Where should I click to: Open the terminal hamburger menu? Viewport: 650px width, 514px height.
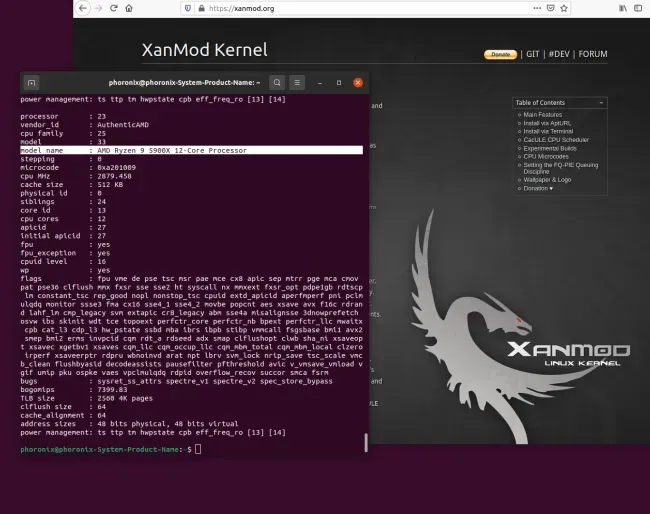(297, 82)
